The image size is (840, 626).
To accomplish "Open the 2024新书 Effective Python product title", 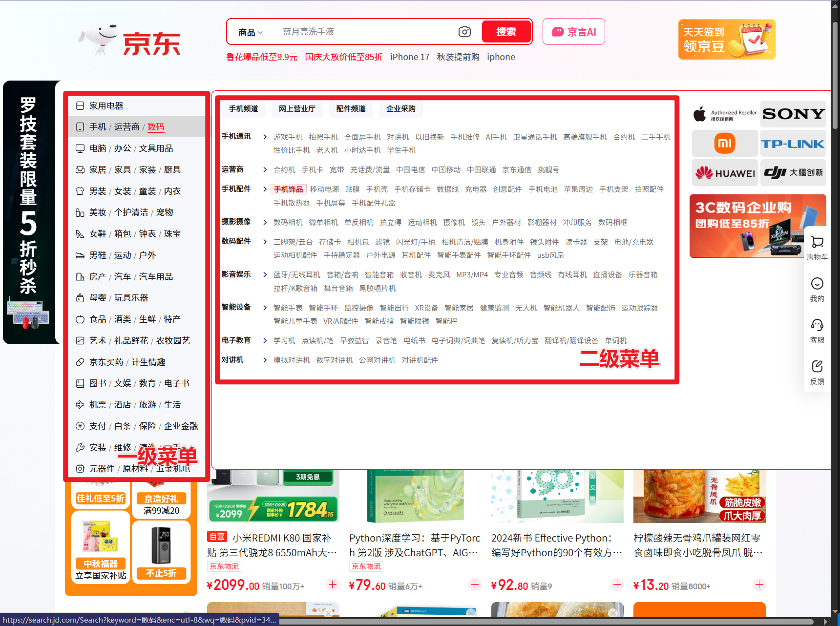I will coord(557,545).
